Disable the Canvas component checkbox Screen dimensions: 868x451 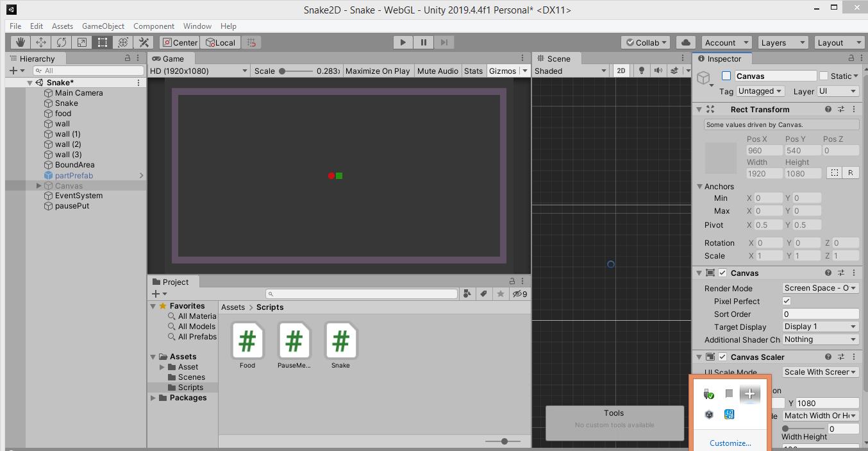click(722, 273)
